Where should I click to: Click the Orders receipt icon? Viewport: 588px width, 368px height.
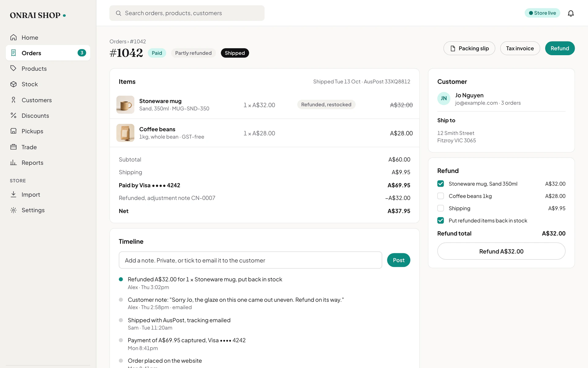click(13, 53)
